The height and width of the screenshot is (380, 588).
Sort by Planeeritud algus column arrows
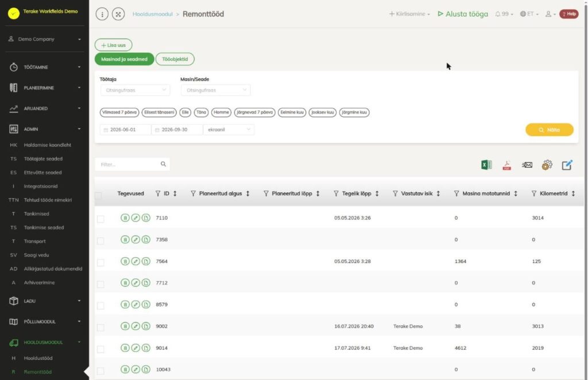(247, 193)
